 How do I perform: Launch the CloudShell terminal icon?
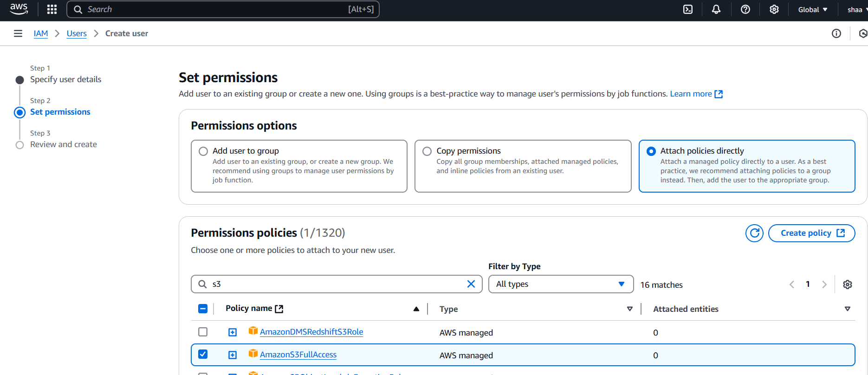[688, 9]
